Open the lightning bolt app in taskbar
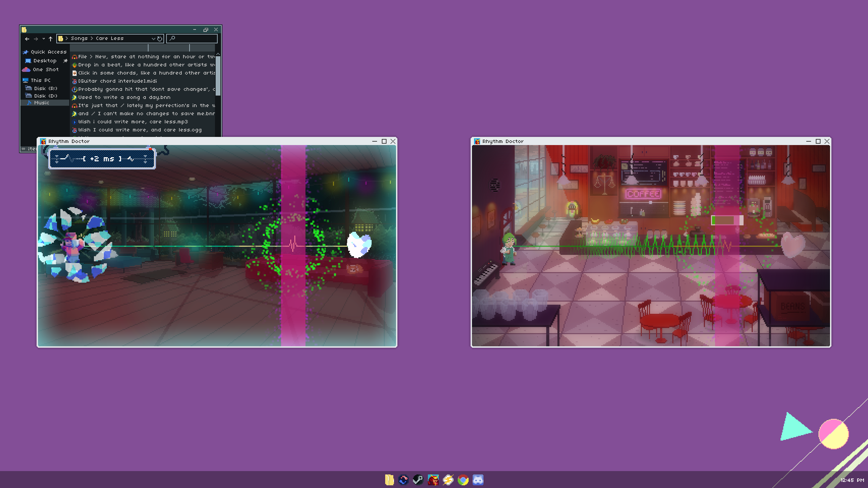The image size is (868, 488). [448, 480]
